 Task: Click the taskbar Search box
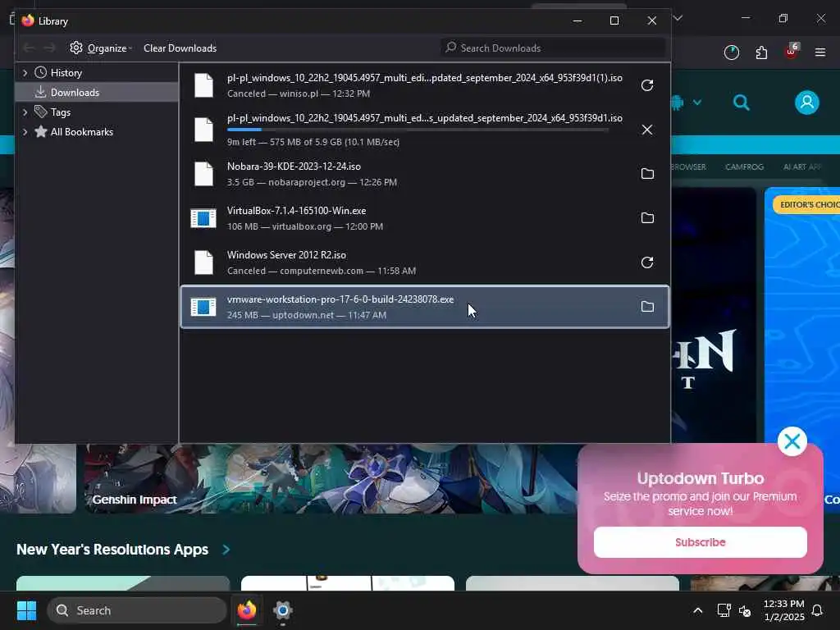tap(137, 610)
